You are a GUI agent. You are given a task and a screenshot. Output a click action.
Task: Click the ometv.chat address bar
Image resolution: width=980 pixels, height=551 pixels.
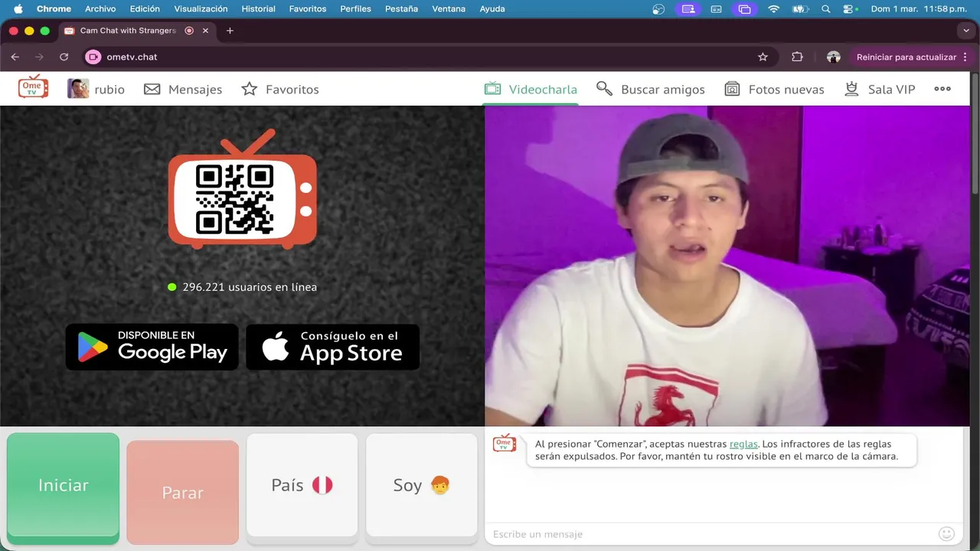pyautogui.click(x=429, y=57)
